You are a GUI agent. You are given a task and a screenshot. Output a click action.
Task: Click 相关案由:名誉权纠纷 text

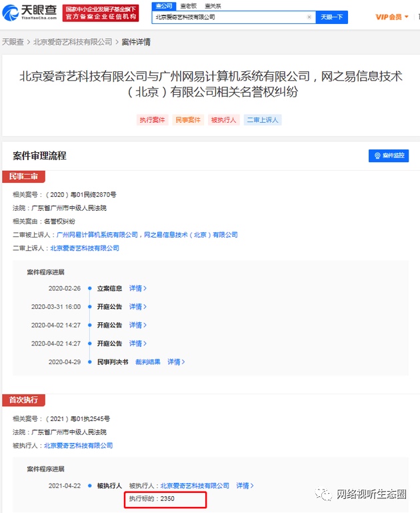click(44, 221)
